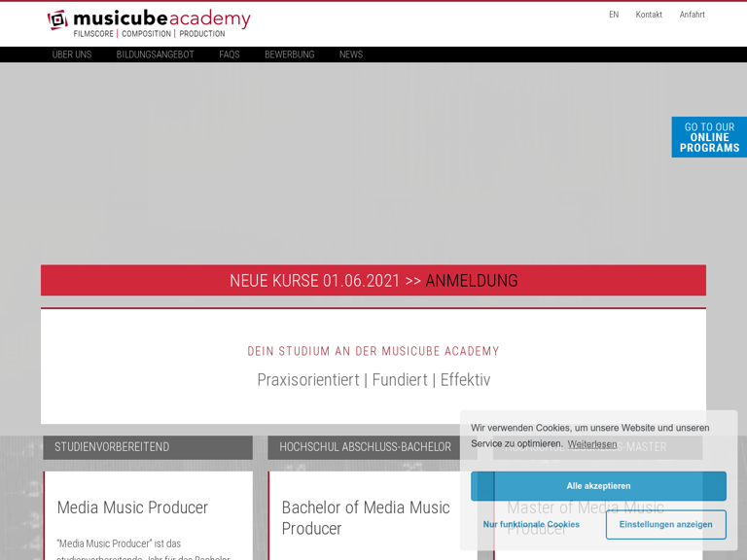The height and width of the screenshot is (560, 747).
Task: Open the Media Music Producer course title
Action: (x=132, y=507)
